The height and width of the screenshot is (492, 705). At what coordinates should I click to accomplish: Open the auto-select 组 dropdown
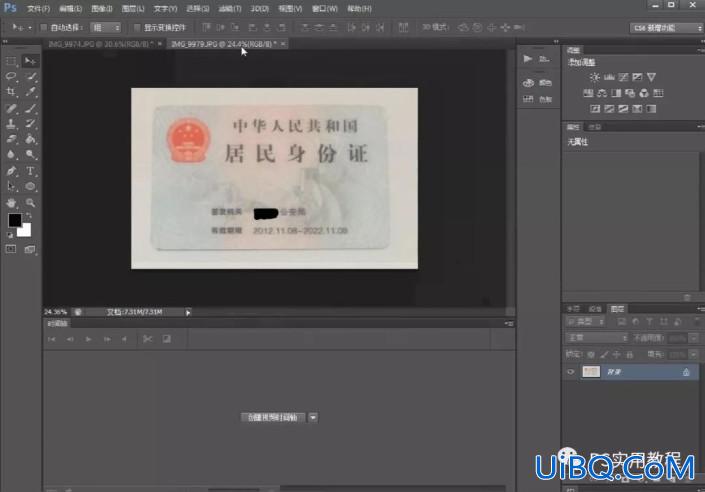106,27
